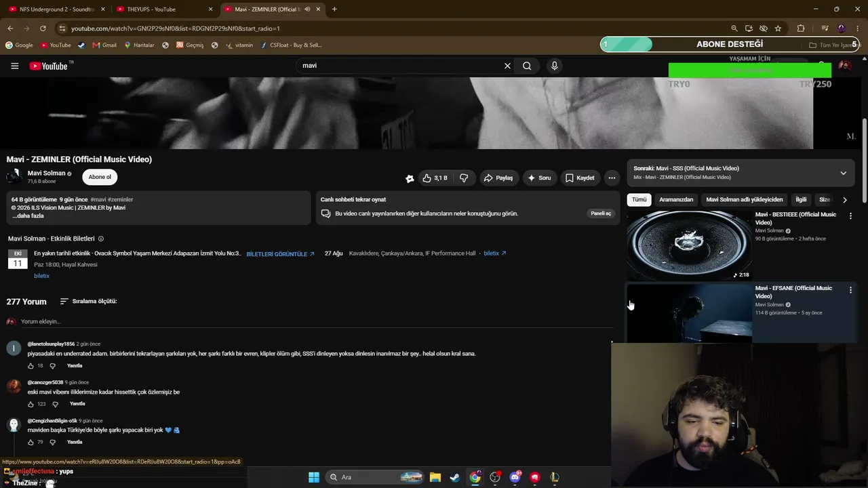Open the browser extensions puzzle icon

801,28
